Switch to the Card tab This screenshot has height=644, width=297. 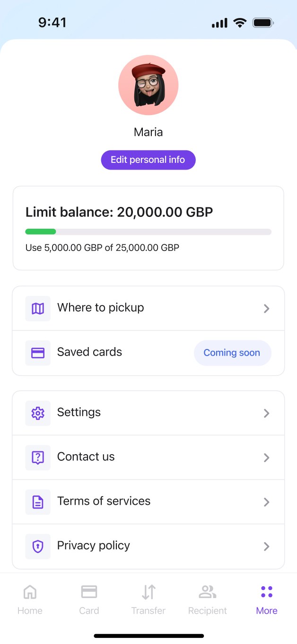pyautogui.click(x=89, y=599)
